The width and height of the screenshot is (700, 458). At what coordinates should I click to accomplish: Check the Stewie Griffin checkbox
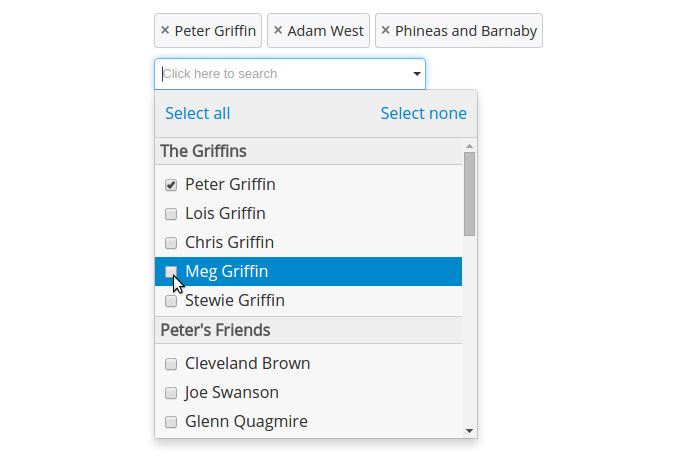pyautogui.click(x=171, y=301)
